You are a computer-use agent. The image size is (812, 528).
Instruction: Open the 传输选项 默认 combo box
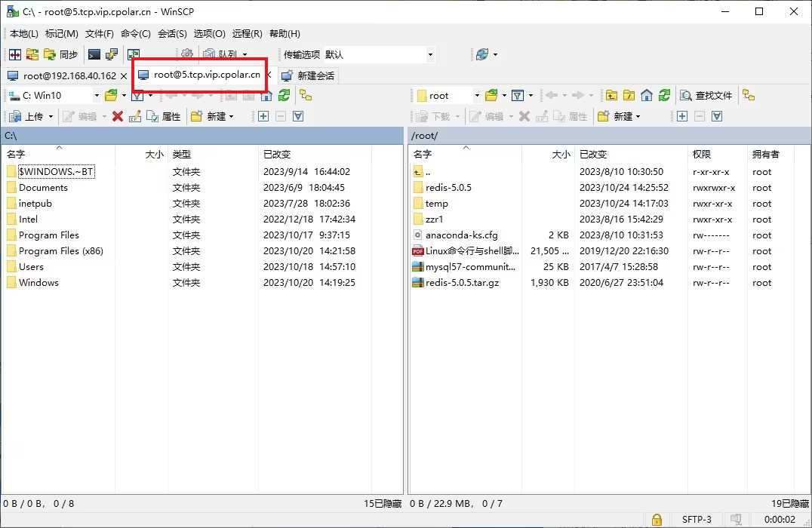click(x=379, y=54)
